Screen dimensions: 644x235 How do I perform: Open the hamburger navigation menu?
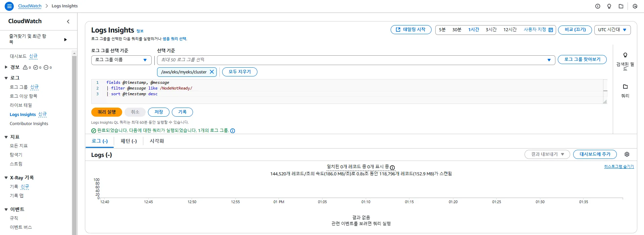pyautogui.click(x=9, y=6)
